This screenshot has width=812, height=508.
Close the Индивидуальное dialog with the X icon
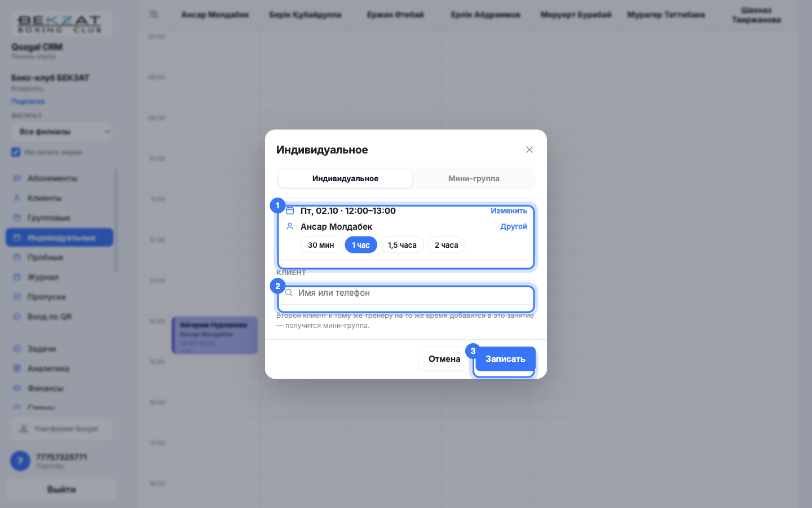tap(529, 150)
